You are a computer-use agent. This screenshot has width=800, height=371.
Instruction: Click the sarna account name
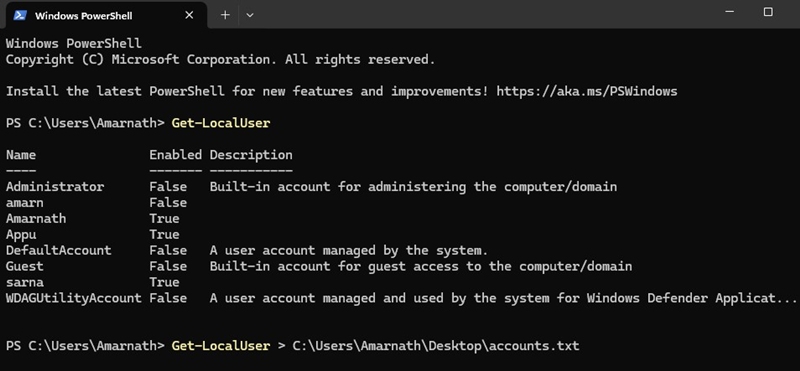pos(24,282)
